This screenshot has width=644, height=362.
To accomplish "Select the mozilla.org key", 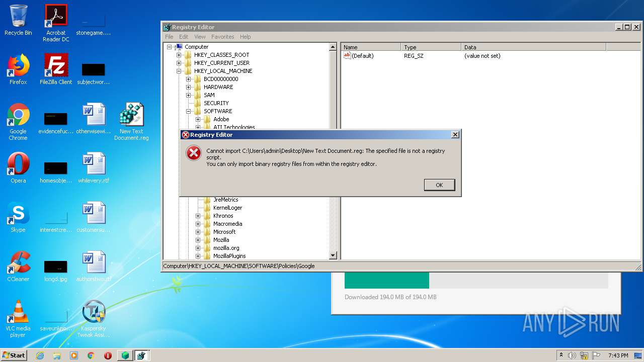I will 226,248.
